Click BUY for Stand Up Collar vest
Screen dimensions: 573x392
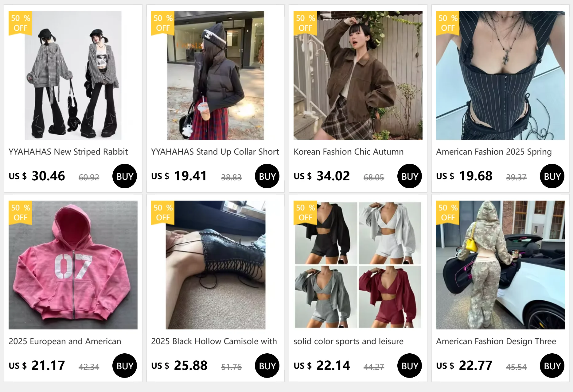[x=267, y=176]
